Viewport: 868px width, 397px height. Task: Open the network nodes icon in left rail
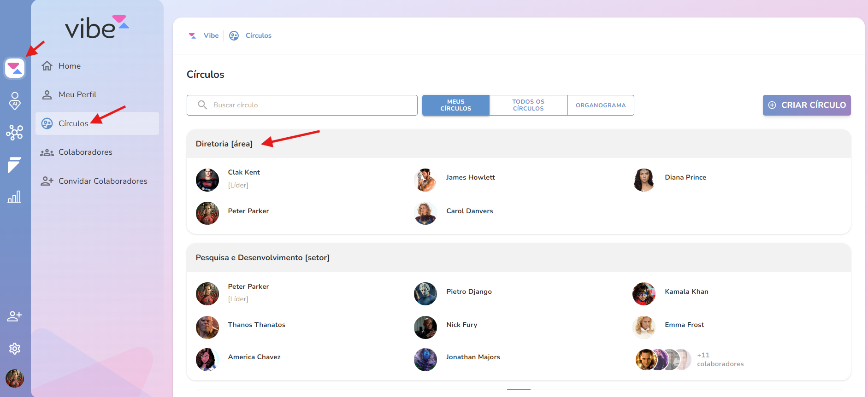click(x=15, y=133)
